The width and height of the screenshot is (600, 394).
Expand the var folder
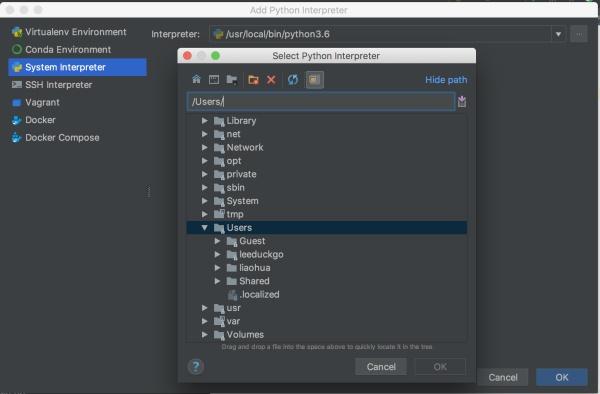(205, 321)
